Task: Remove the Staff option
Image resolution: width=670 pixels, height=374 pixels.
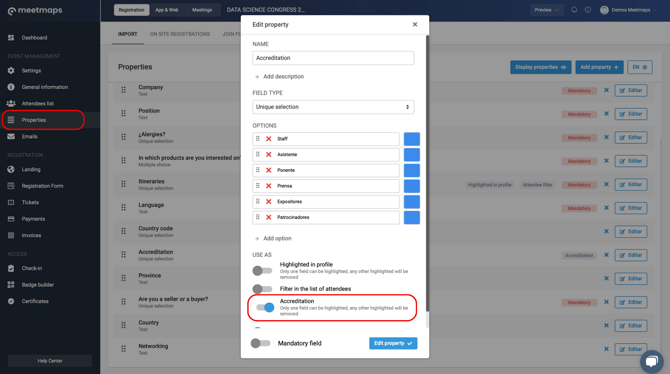Action: pos(268,139)
